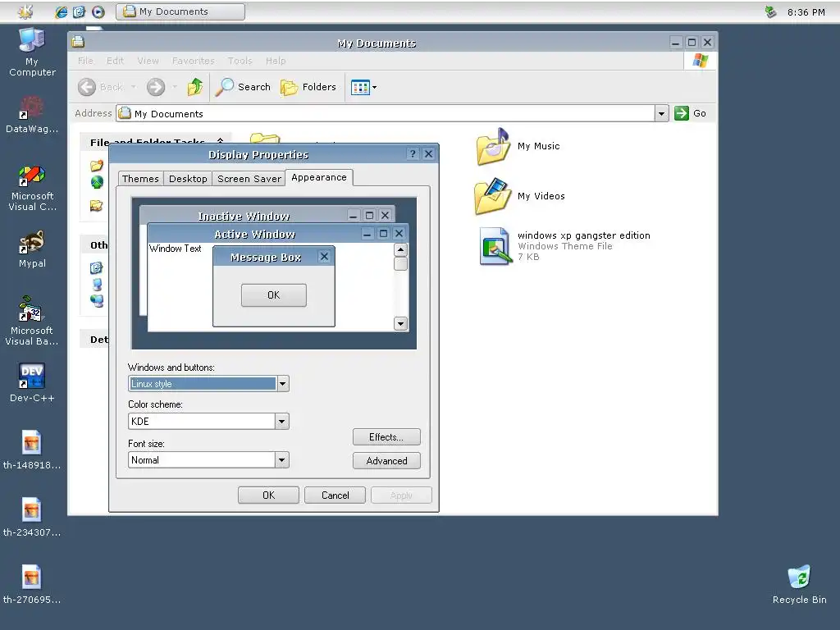840x630 pixels.
Task: Launch the Mypal browser shortcut
Action: (32, 249)
